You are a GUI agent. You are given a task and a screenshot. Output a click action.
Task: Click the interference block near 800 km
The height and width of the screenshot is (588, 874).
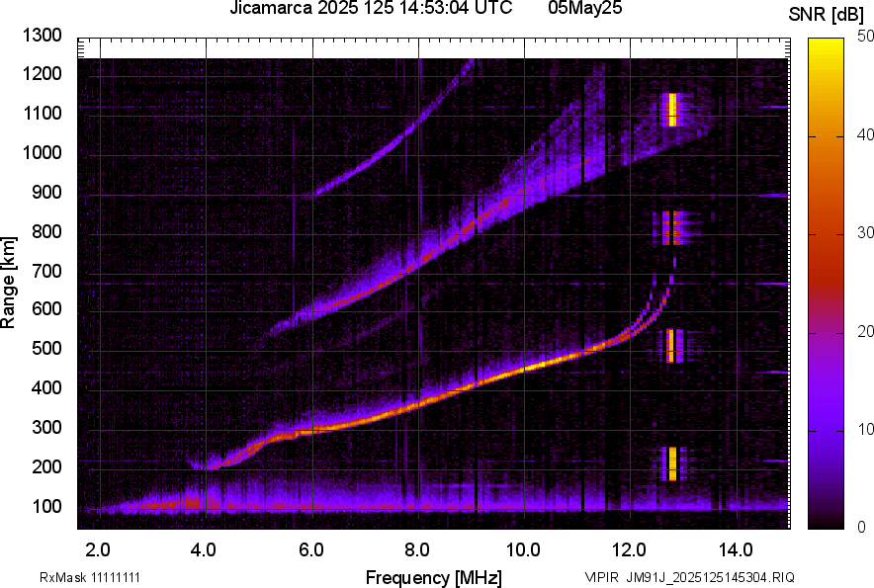[672, 228]
